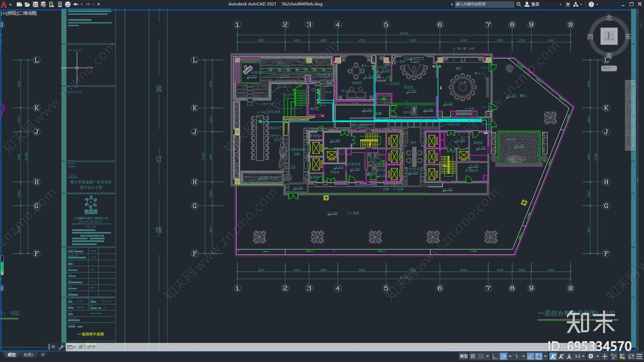Click the graphics performance warning icon
Screen dimensions: 644x362
coord(622,356)
